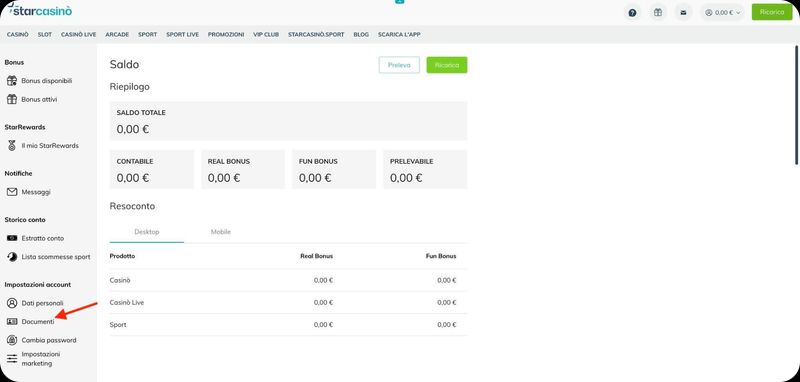Click the Casinò Live row in Resoconto table
This screenshot has height=382, width=800.
click(288, 302)
